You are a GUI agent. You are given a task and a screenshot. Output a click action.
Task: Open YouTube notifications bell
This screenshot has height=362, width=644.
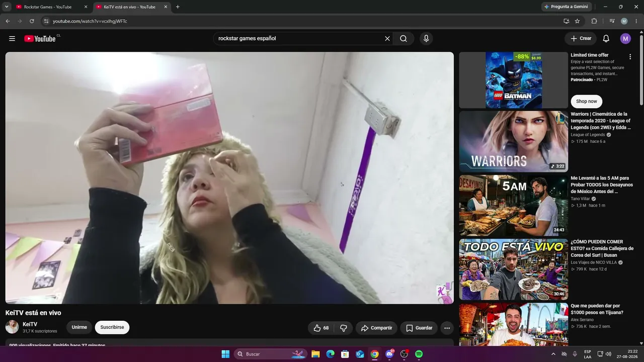(606, 39)
